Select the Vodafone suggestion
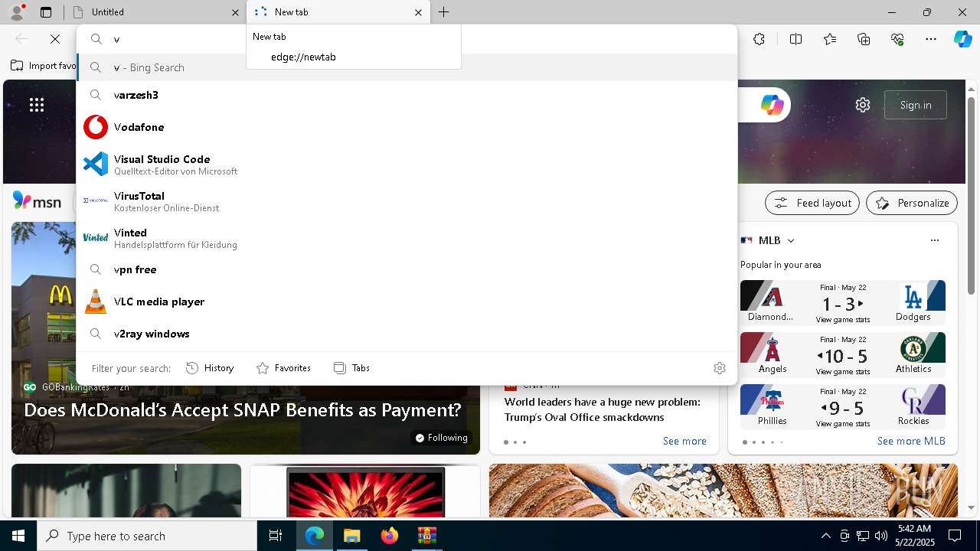Image resolution: width=980 pixels, height=551 pixels. click(x=406, y=127)
